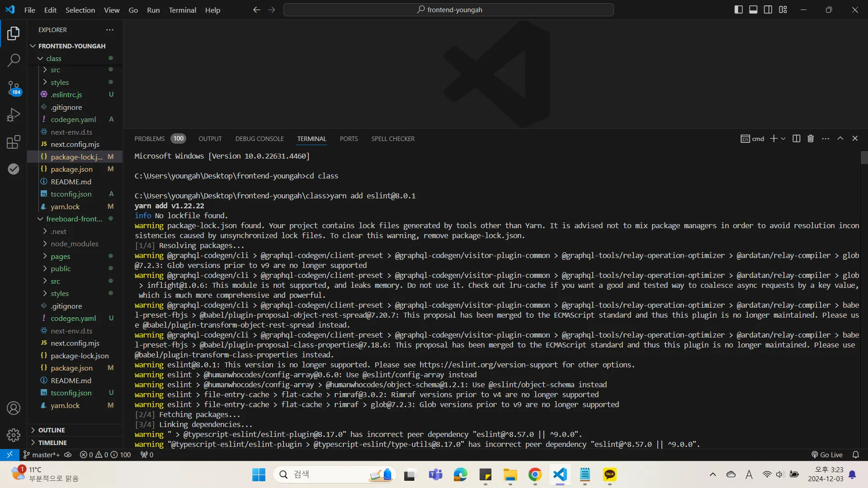Image resolution: width=868 pixels, height=488 pixels.
Task: Open Explorer views and more actions menu
Action: (x=110, y=30)
